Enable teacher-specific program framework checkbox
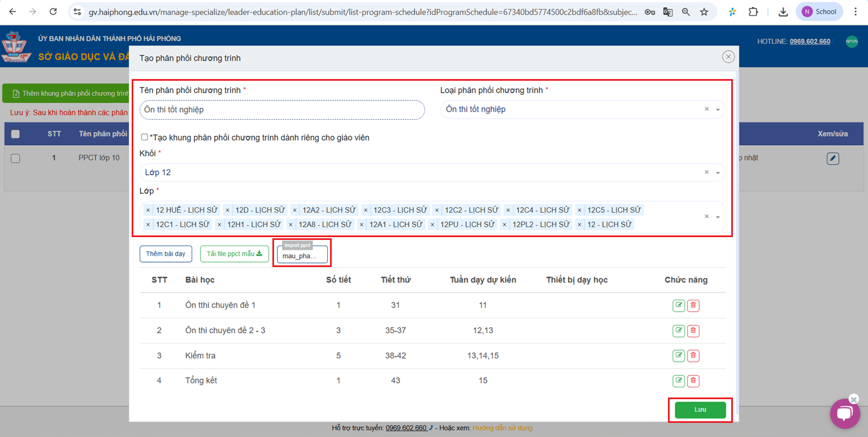The width and height of the screenshot is (868, 437). (145, 137)
